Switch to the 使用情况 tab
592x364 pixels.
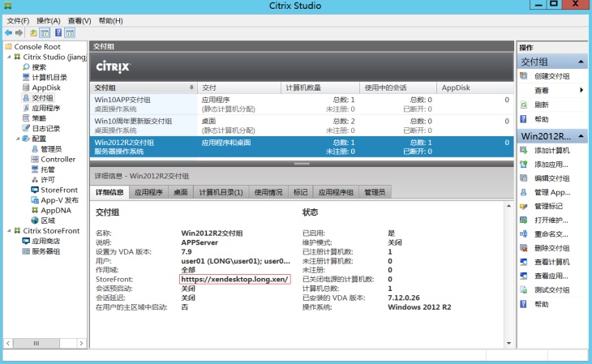(268, 192)
